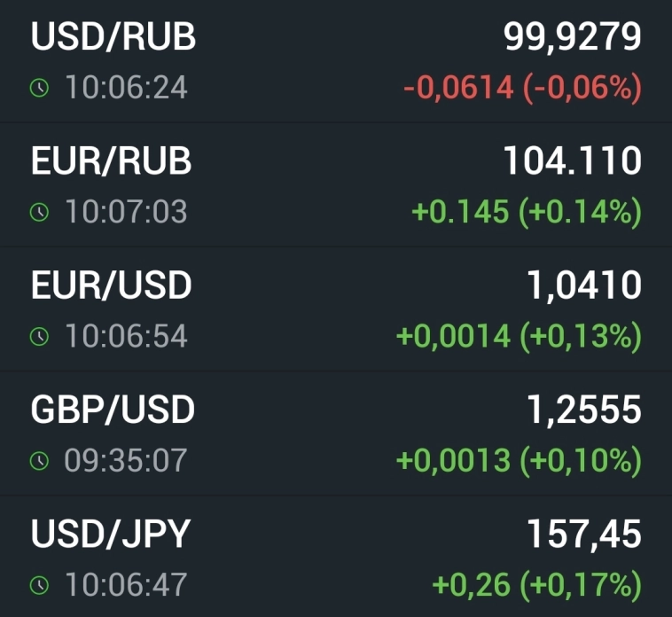Image resolution: width=672 pixels, height=617 pixels.
Task: Click the GBP/USD rate 1,2555
Action: click(x=583, y=410)
